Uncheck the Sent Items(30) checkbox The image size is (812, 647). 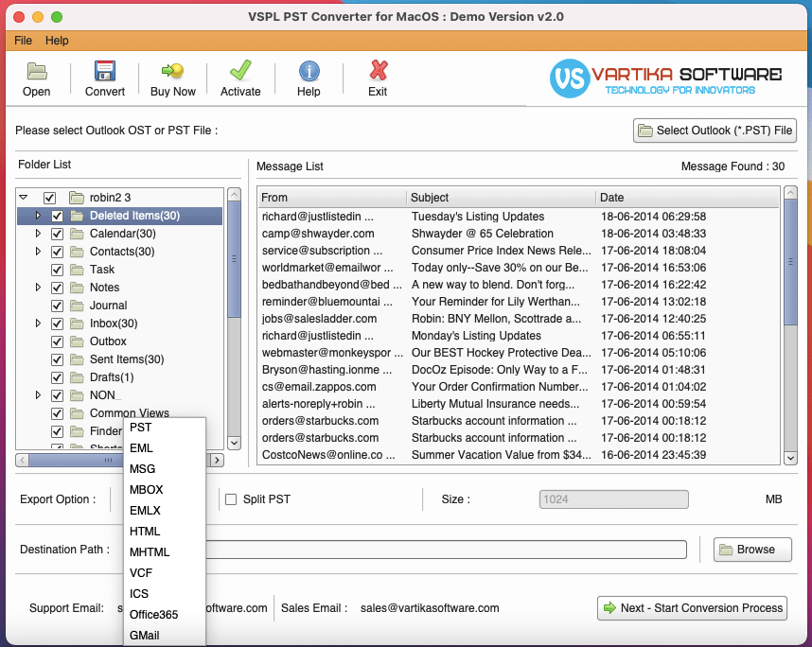[x=57, y=359]
